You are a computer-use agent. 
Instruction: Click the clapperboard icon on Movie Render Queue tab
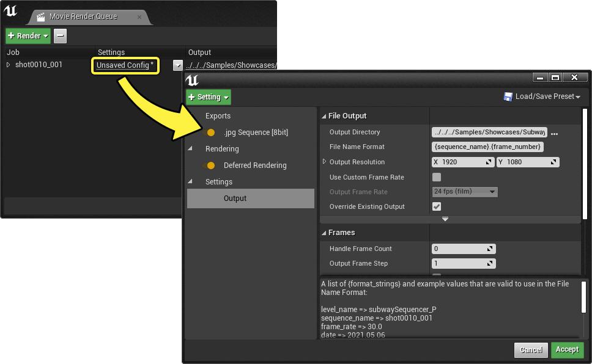41,17
